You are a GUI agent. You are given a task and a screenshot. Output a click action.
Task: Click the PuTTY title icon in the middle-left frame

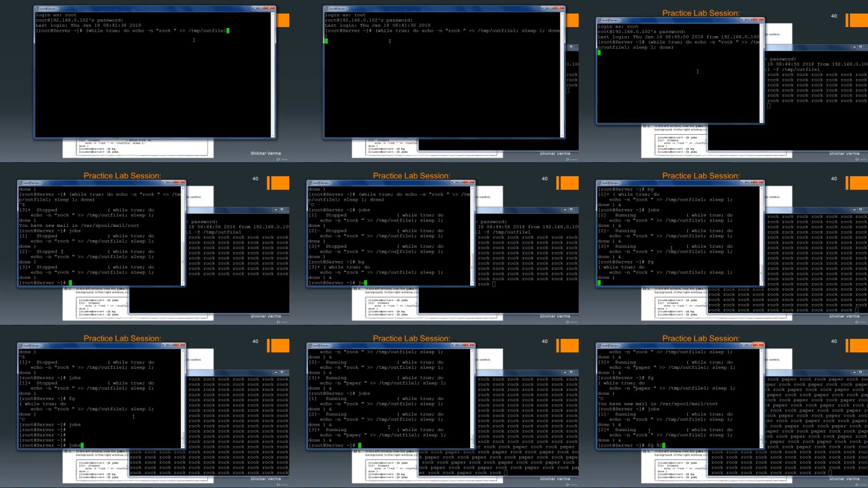[21, 183]
